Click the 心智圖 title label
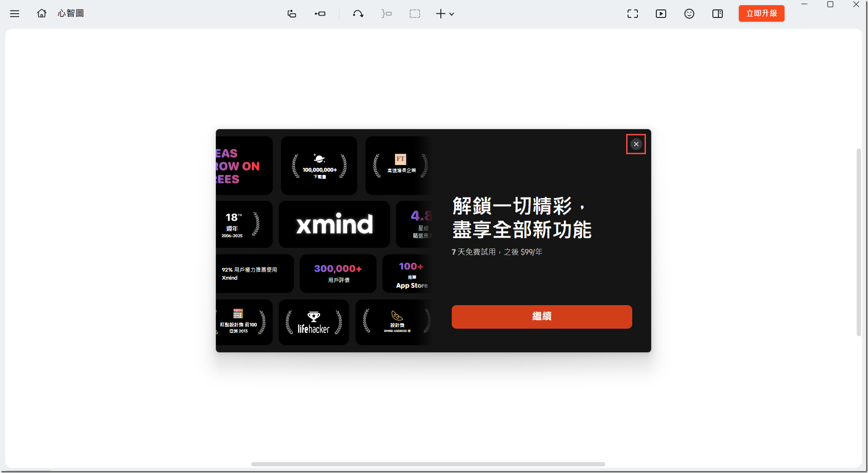Image resolution: width=868 pixels, height=473 pixels. [x=71, y=13]
